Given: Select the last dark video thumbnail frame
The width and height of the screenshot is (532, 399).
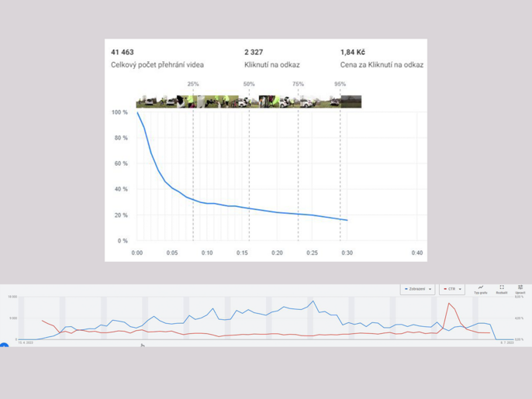Looking at the screenshot, I should tap(351, 101).
